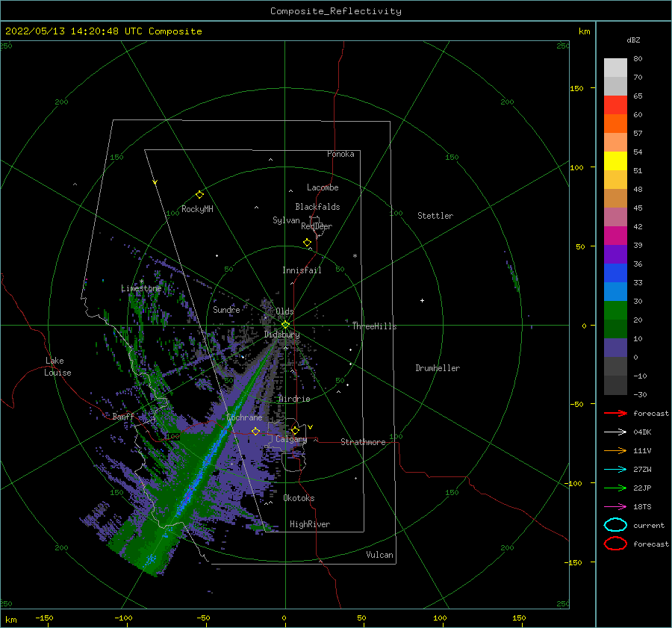Click the Sundre label
This screenshot has height=628, width=672.
[x=227, y=309]
